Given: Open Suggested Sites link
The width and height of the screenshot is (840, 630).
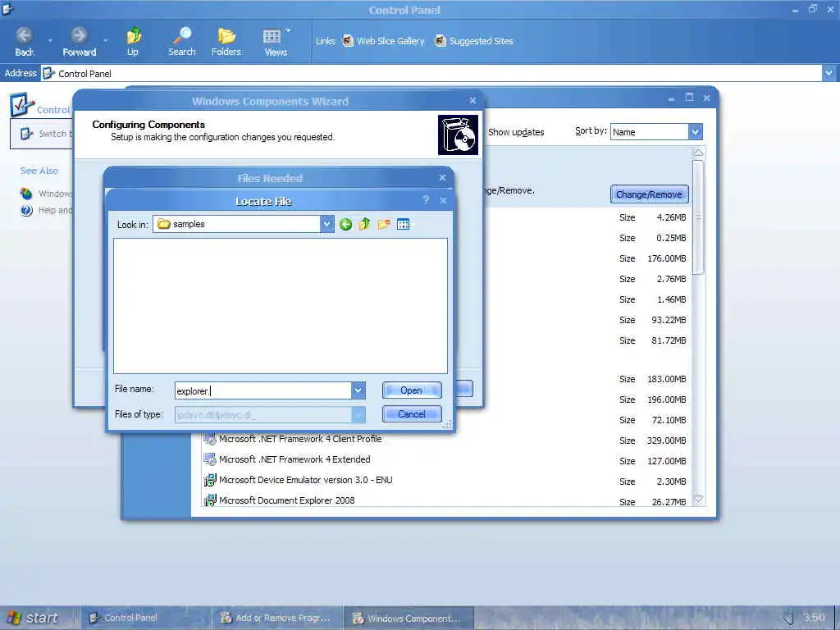Looking at the screenshot, I should tap(473, 41).
